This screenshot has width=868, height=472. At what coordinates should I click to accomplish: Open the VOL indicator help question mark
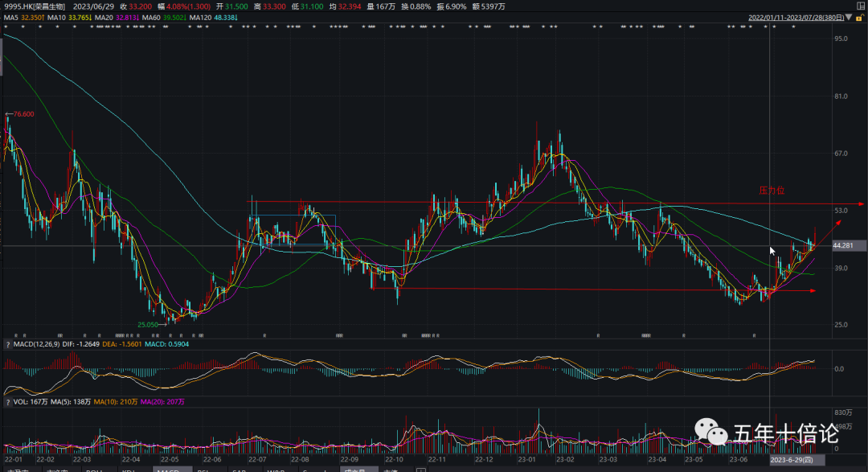point(8,402)
